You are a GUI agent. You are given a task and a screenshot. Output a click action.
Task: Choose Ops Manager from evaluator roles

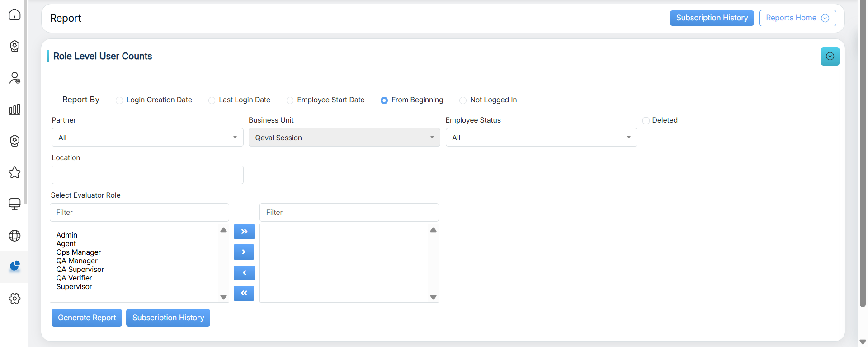(x=79, y=252)
